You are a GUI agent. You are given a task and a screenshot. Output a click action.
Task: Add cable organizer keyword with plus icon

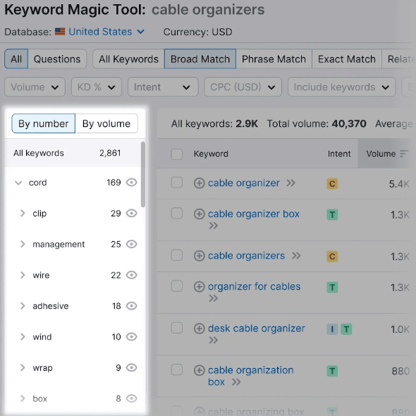point(199,183)
